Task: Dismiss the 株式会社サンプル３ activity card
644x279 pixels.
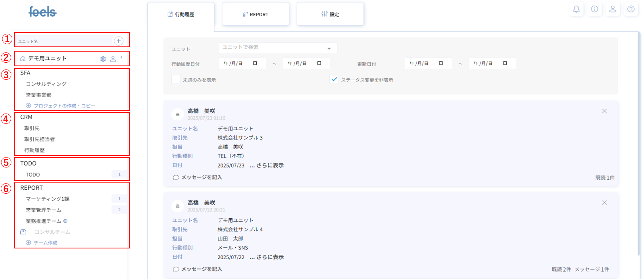Action: (604, 111)
